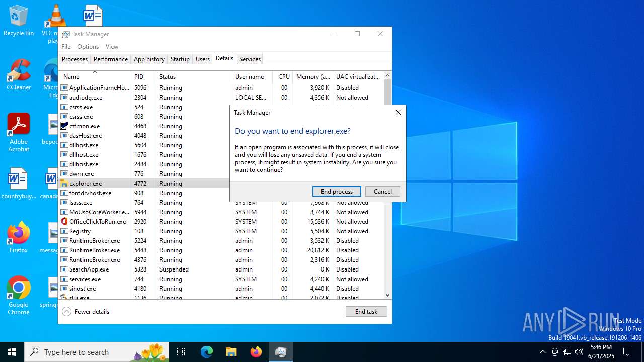Click the Type here to search box
Image resolution: width=644 pixels, height=362 pixels.
click(97, 352)
